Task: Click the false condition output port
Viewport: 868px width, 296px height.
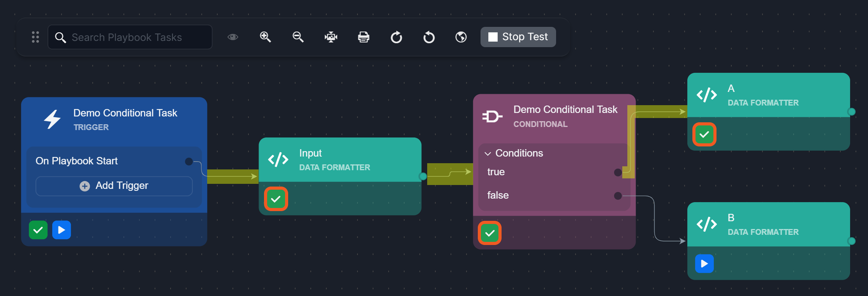Action: pyautogui.click(x=618, y=196)
